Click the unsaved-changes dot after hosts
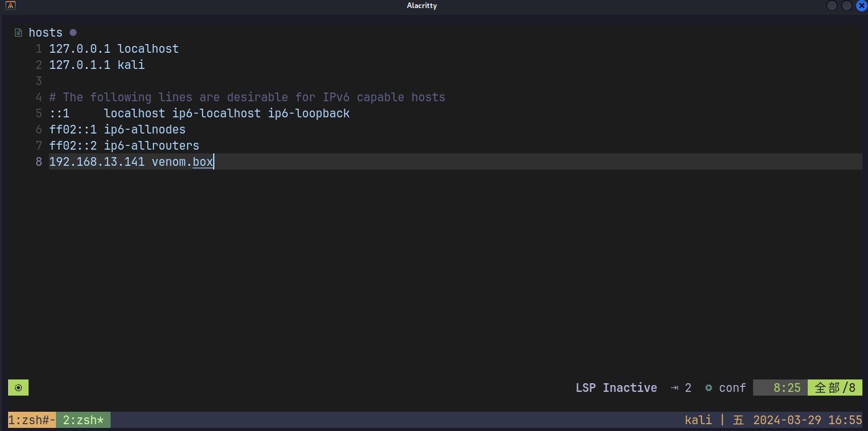The image size is (868, 431). click(x=73, y=32)
